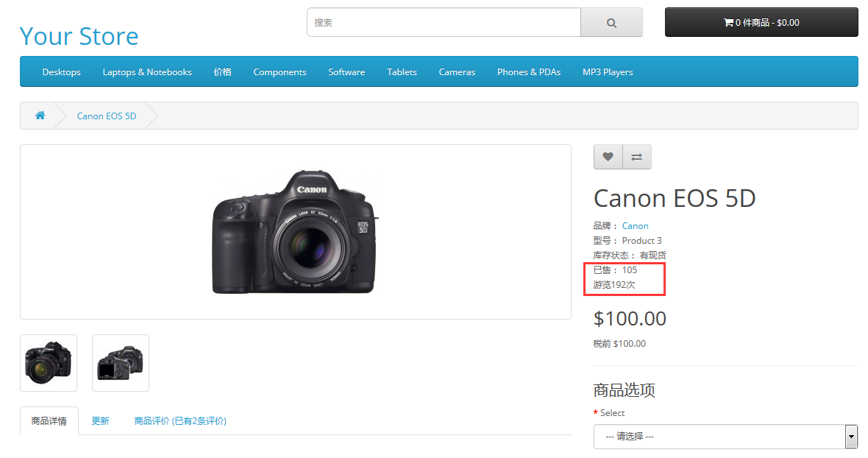The width and height of the screenshot is (868, 458).
Task: Select the Tablets menu item
Action: click(x=402, y=72)
